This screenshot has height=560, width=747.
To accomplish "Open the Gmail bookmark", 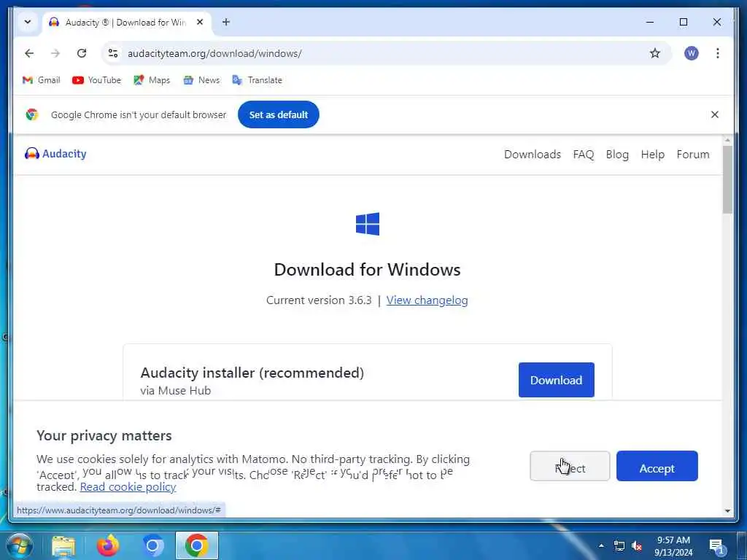I will [x=42, y=80].
